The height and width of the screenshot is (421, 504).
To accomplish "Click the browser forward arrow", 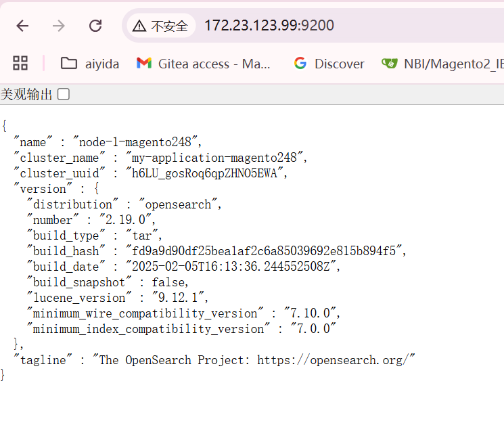I will (x=59, y=26).
